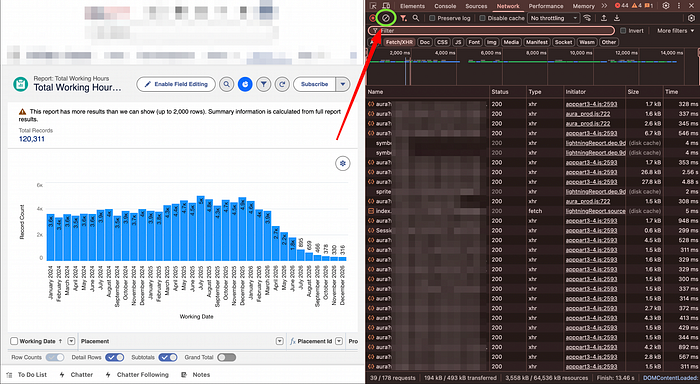The height and width of the screenshot is (384, 700).
Task: Sort requests by the Status column header
Action: pos(508,92)
